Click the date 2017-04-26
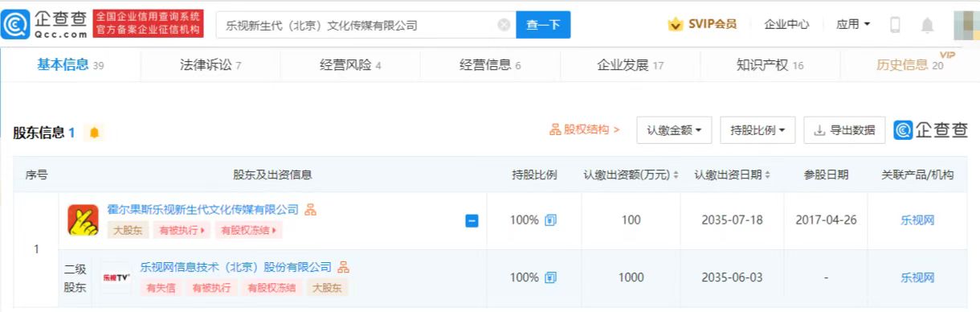 (x=826, y=220)
